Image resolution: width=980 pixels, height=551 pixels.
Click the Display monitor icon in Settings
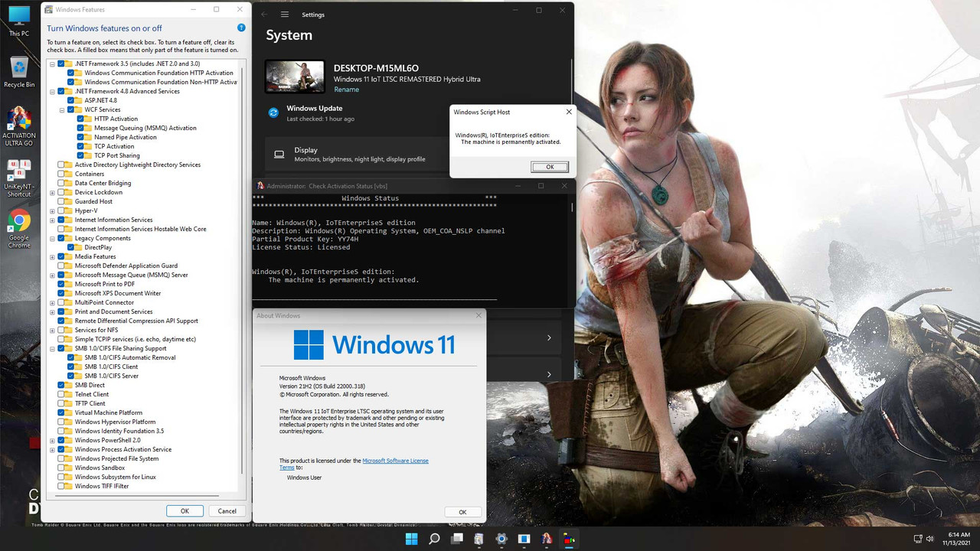279,154
